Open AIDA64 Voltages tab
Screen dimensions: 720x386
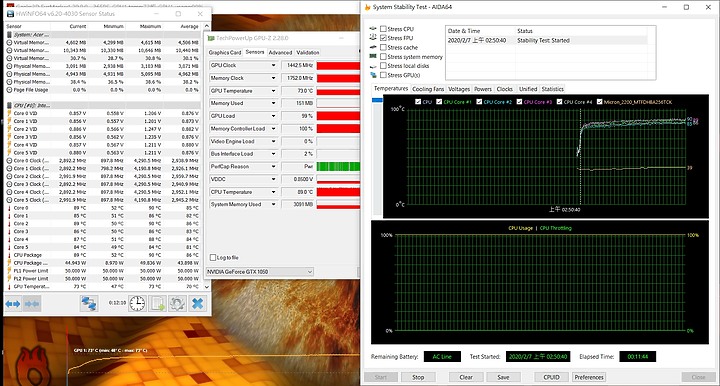(x=459, y=89)
